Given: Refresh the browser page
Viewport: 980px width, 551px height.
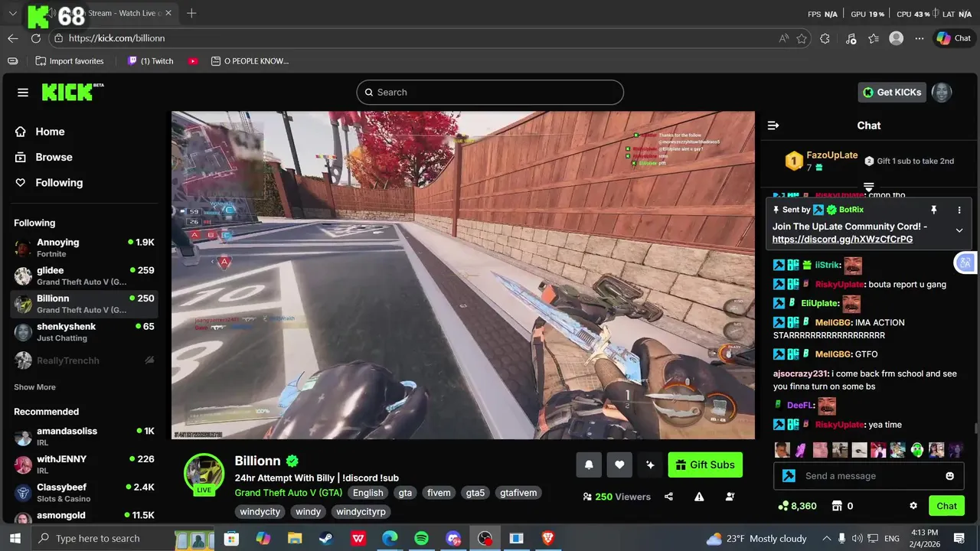Looking at the screenshot, I should tap(36, 38).
